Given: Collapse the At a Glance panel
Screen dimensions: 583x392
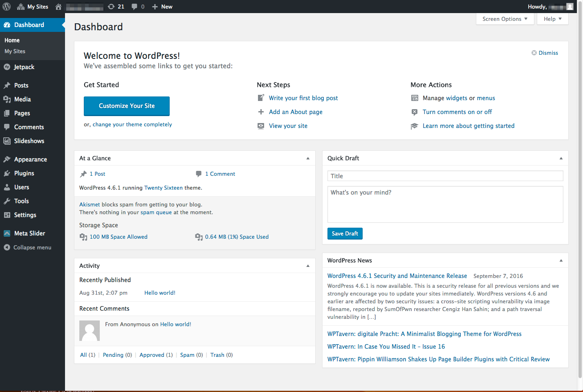Looking at the screenshot, I should 308,158.
